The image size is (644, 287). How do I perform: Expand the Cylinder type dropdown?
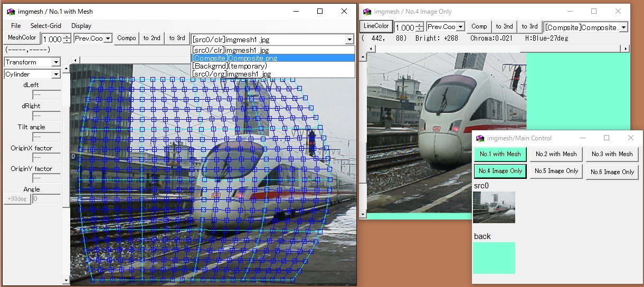[x=56, y=74]
